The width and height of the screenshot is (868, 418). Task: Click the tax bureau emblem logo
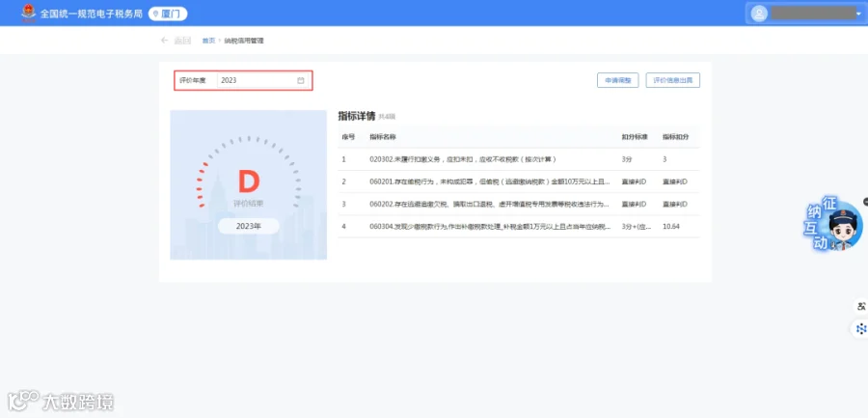28,13
